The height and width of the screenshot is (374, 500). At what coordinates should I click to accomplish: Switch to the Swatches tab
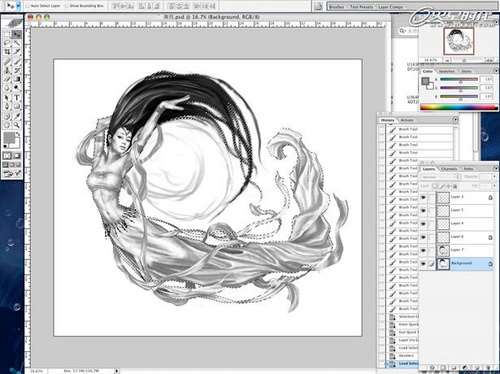tap(447, 71)
